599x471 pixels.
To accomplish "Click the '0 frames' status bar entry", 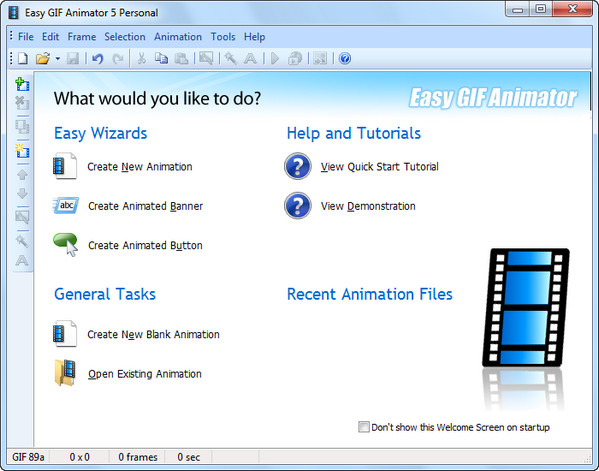I will [138, 457].
